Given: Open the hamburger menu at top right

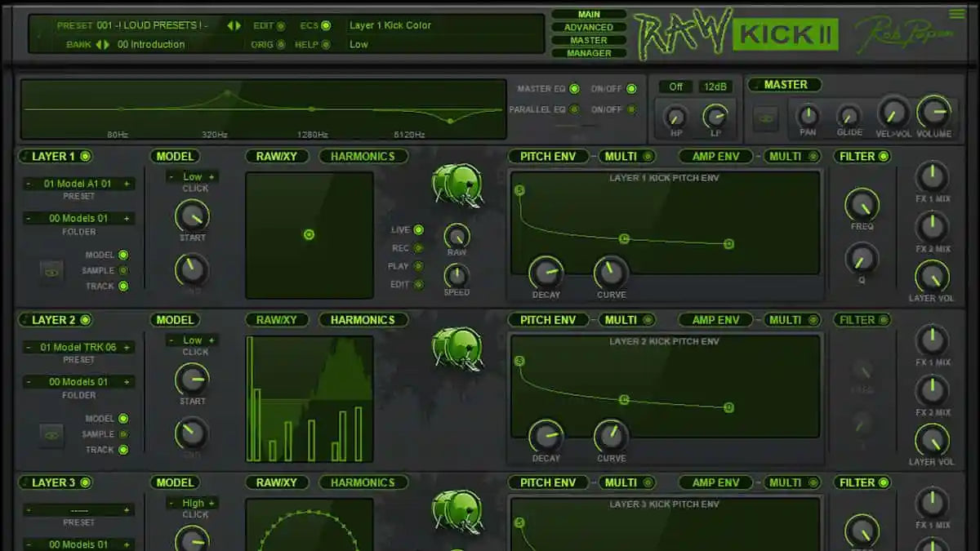Looking at the screenshot, I should point(956,13).
